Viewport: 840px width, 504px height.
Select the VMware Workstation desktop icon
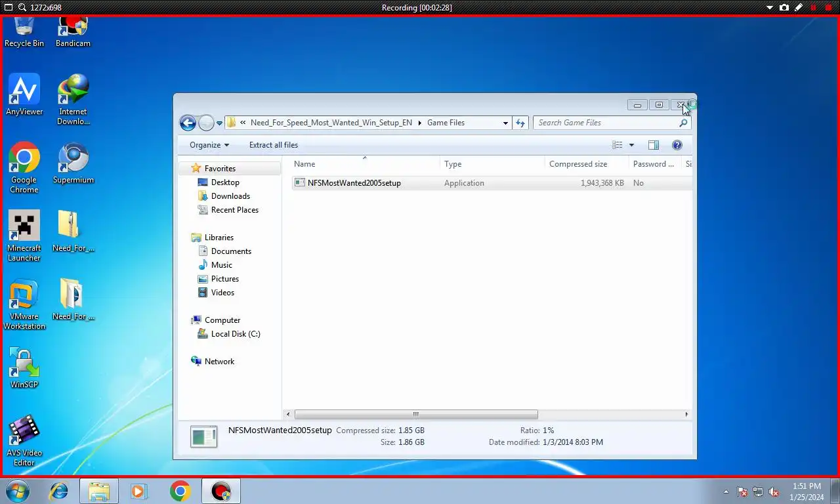coord(24,304)
